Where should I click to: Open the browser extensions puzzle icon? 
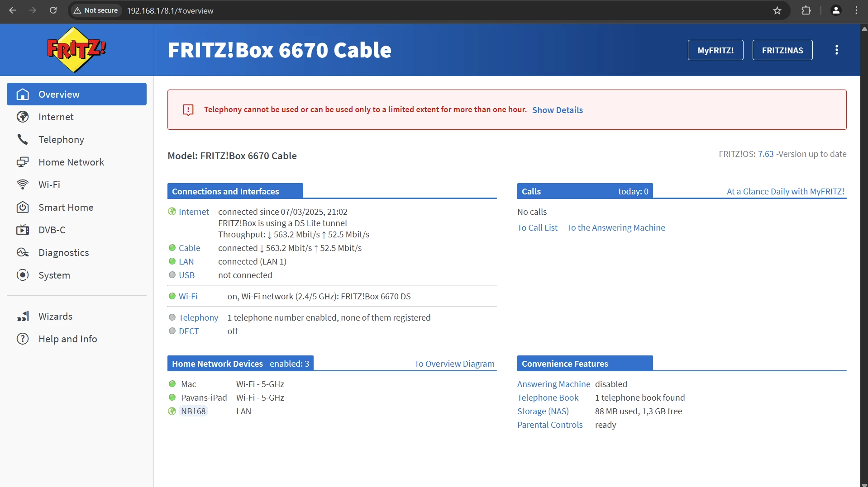(806, 10)
